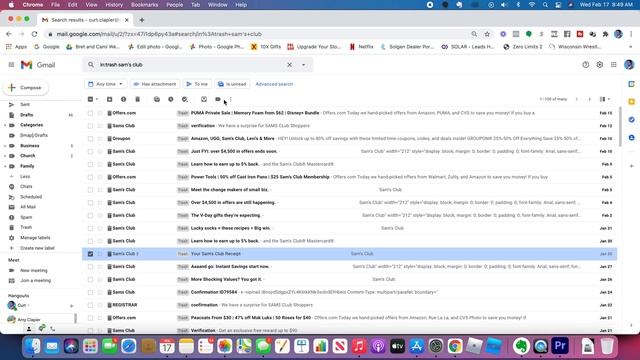Open the Google account avatar in Gmail
This screenshot has height=360, width=640.
[629, 64]
